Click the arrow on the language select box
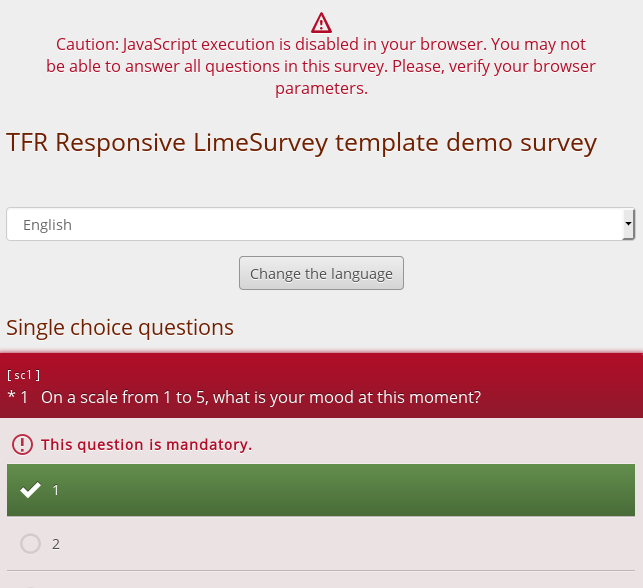Image resolution: width=643 pixels, height=588 pixels. pyautogui.click(x=628, y=225)
